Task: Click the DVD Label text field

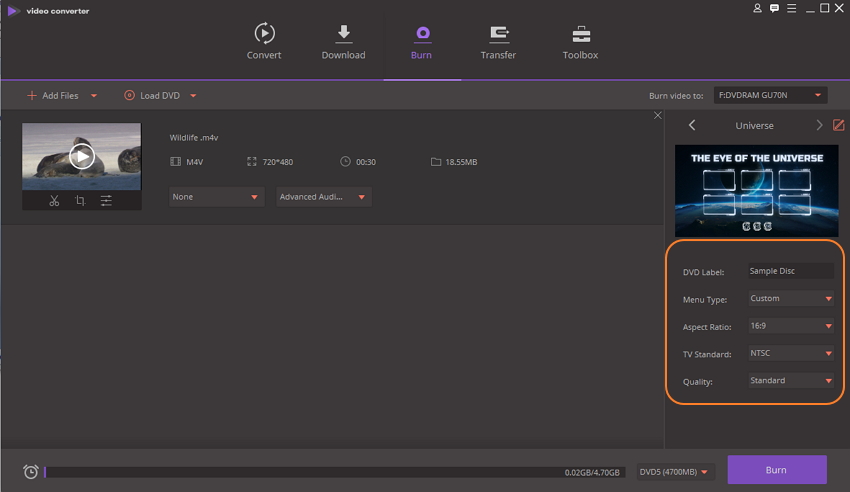Action: tap(790, 271)
